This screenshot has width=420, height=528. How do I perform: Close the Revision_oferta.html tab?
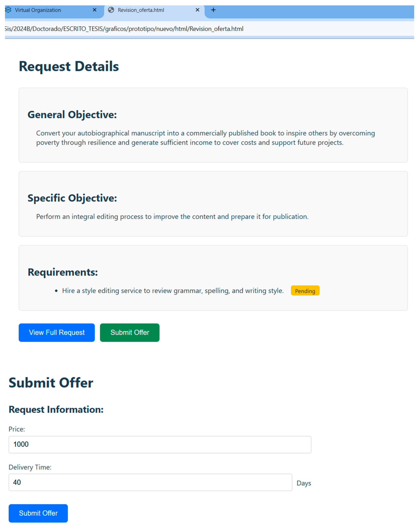197,10
